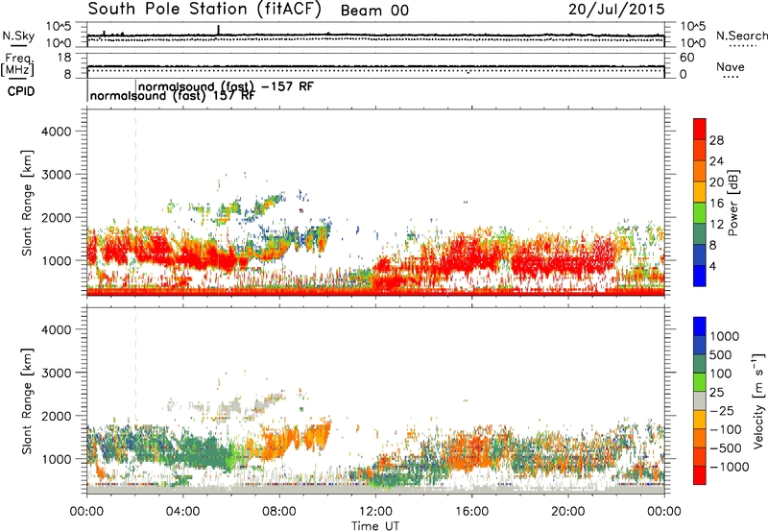
Task: Click the Time UT axis title
Action: (375, 526)
